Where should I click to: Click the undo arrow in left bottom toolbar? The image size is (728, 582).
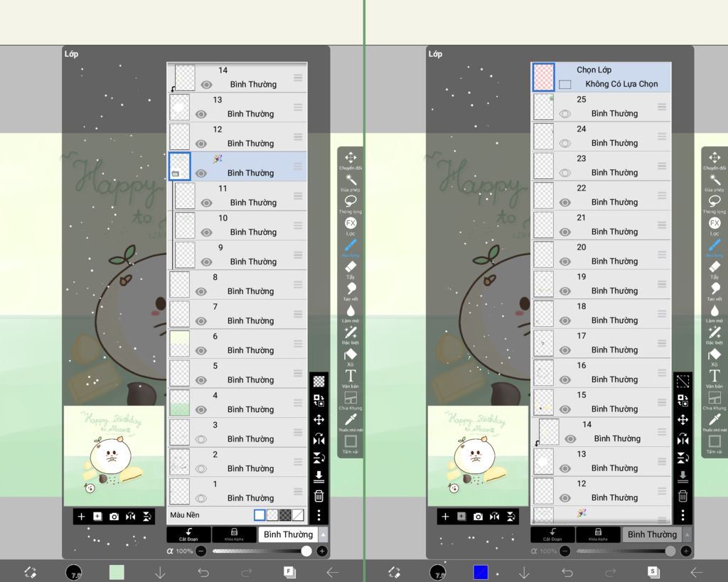coord(203,572)
